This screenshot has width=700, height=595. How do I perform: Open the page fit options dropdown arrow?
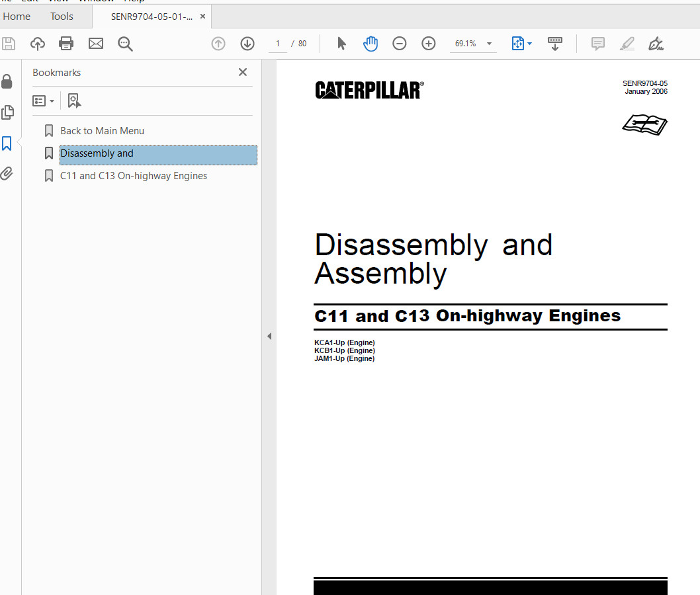click(530, 44)
